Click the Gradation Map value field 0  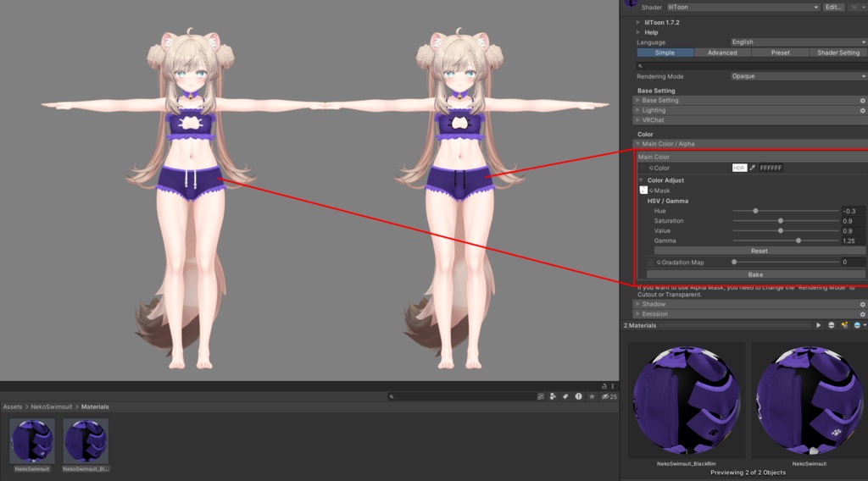(x=853, y=263)
